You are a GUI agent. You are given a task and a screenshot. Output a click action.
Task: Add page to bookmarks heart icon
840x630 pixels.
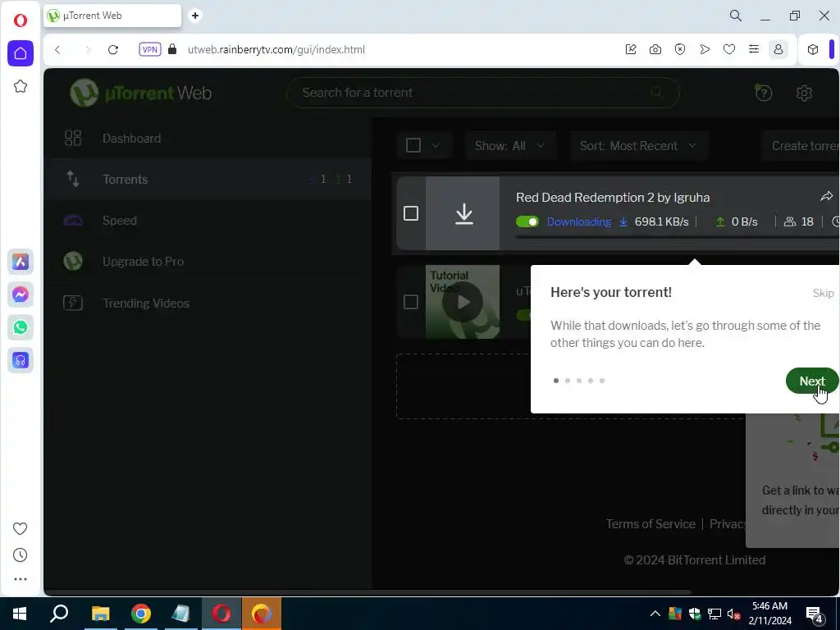[729, 49]
